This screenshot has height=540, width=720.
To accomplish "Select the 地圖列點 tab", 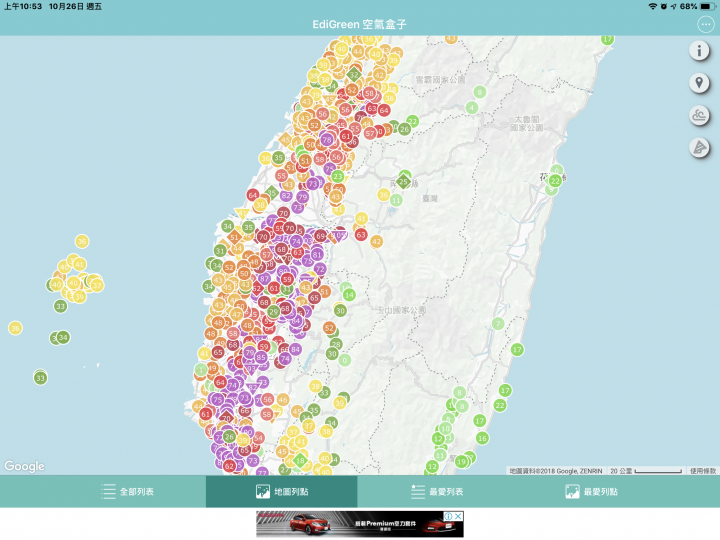I will click(281, 491).
